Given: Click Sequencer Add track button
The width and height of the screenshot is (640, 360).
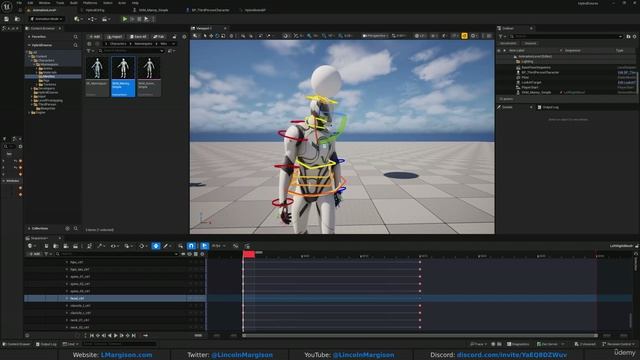Looking at the screenshot, I should click(x=34, y=254).
